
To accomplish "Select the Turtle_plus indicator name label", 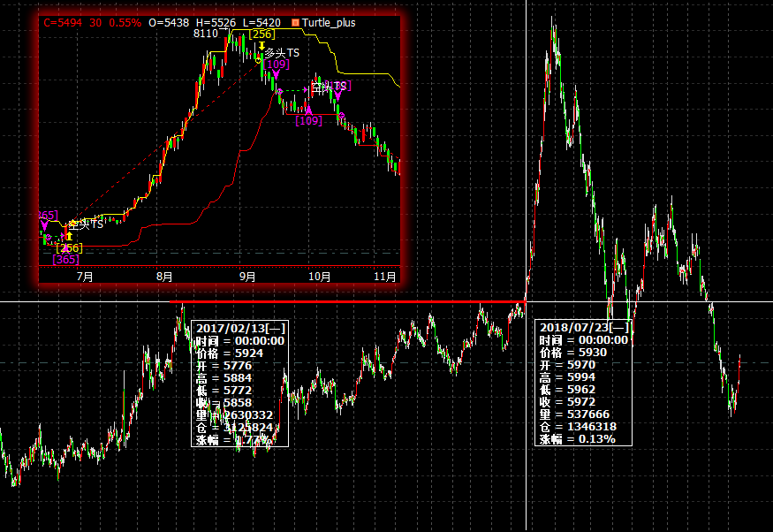I will click(x=329, y=23).
